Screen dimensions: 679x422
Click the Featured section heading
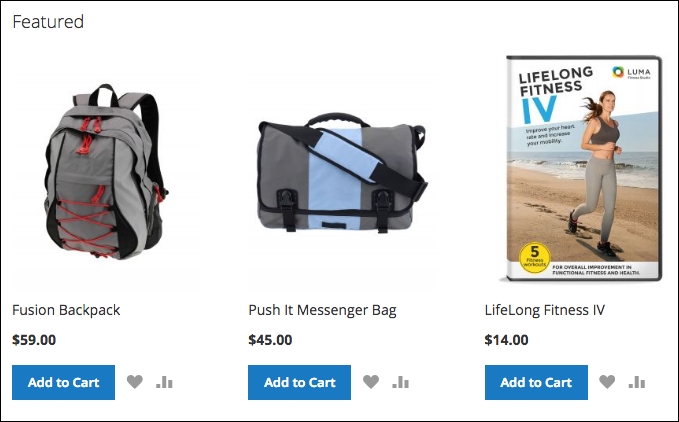click(48, 22)
